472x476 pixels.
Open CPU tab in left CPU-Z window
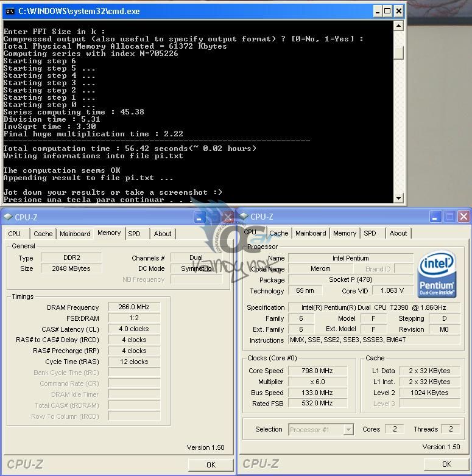point(14,234)
